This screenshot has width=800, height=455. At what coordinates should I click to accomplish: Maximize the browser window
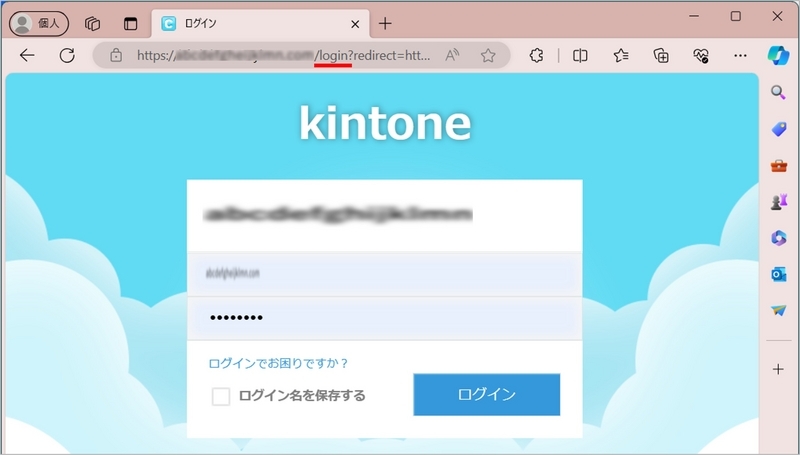[736, 16]
